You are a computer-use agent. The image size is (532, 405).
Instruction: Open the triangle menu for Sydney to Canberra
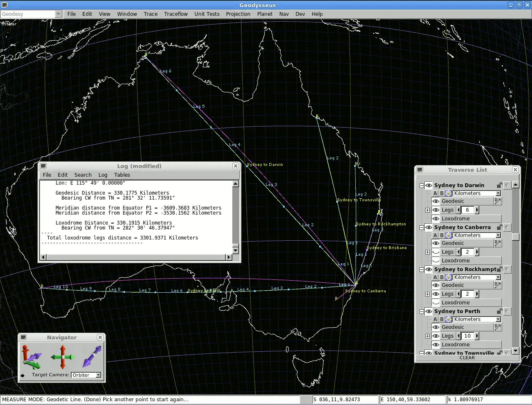(507, 227)
